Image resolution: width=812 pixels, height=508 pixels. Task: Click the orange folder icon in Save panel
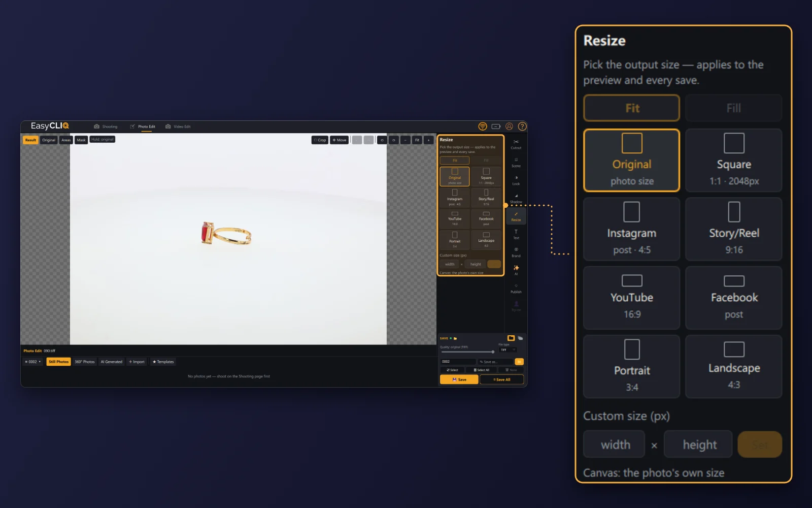click(511, 338)
